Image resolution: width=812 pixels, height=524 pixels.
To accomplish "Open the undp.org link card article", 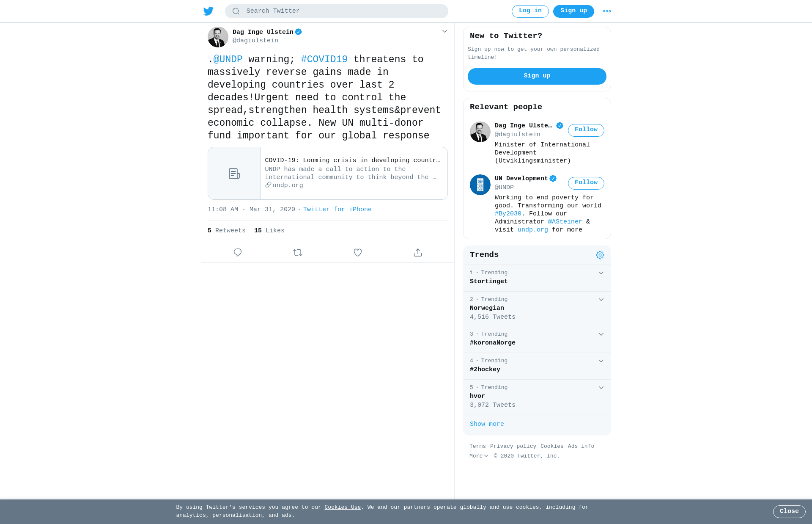I will (328, 173).
